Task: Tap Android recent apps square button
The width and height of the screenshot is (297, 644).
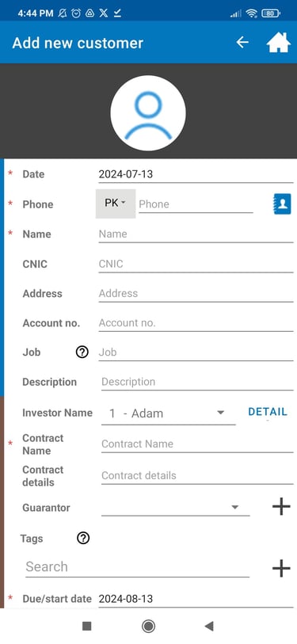Action: coord(86,626)
